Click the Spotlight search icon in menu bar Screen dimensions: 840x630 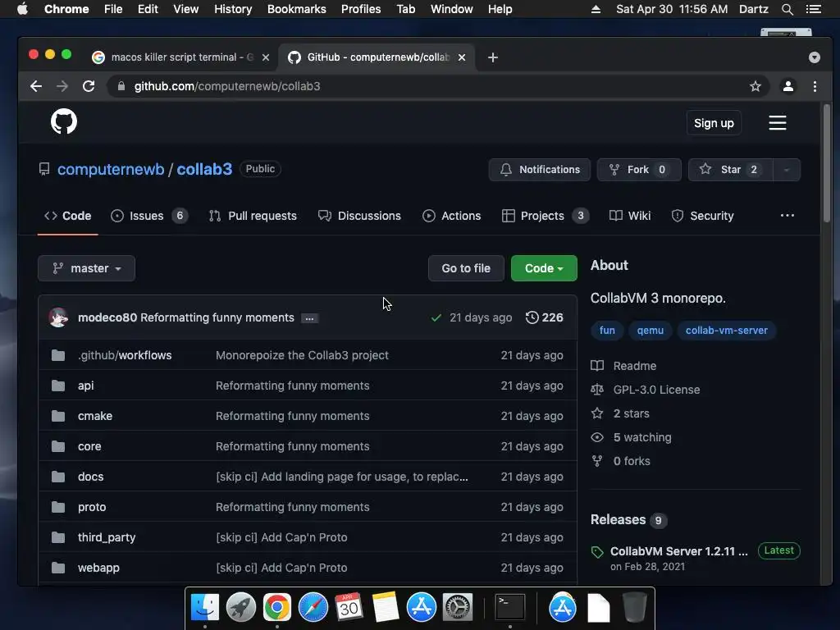(787, 9)
